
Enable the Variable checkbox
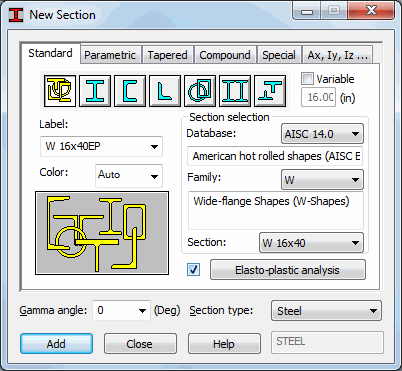tap(307, 79)
